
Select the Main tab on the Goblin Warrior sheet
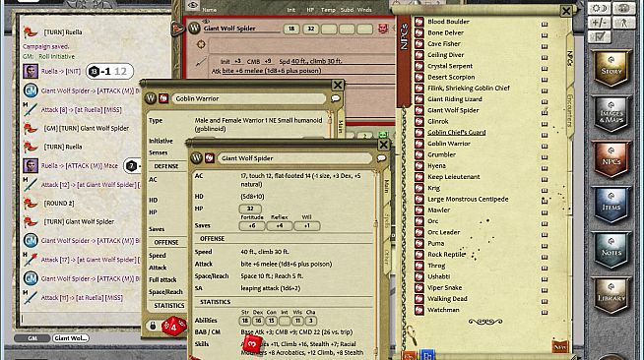(x=340, y=126)
